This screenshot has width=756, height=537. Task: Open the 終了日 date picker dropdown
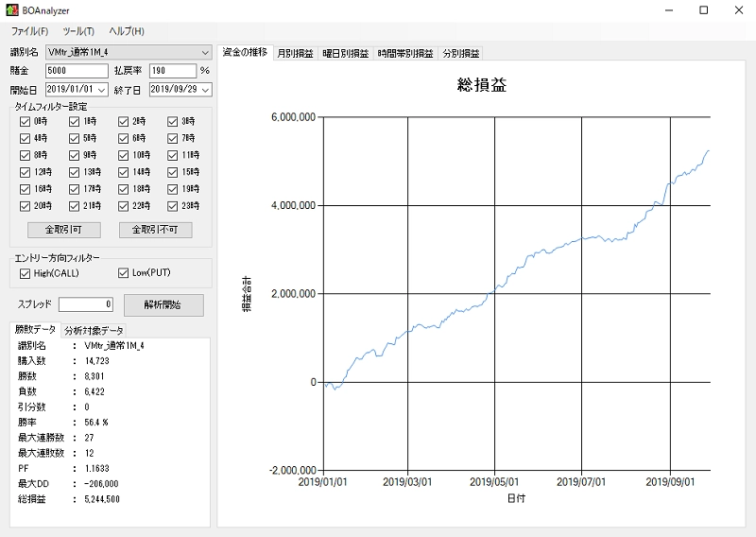point(205,90)
